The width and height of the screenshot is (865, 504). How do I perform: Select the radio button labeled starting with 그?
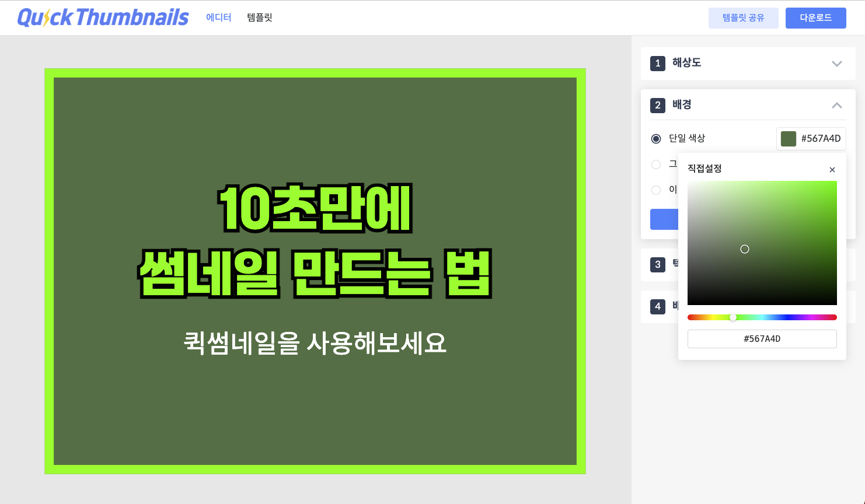coord(656,164)
